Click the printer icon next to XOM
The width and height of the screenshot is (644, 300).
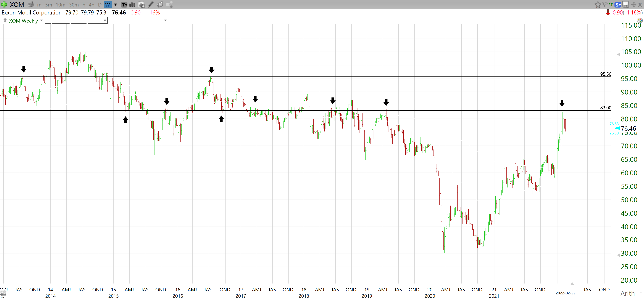click(x=30, y=5)
